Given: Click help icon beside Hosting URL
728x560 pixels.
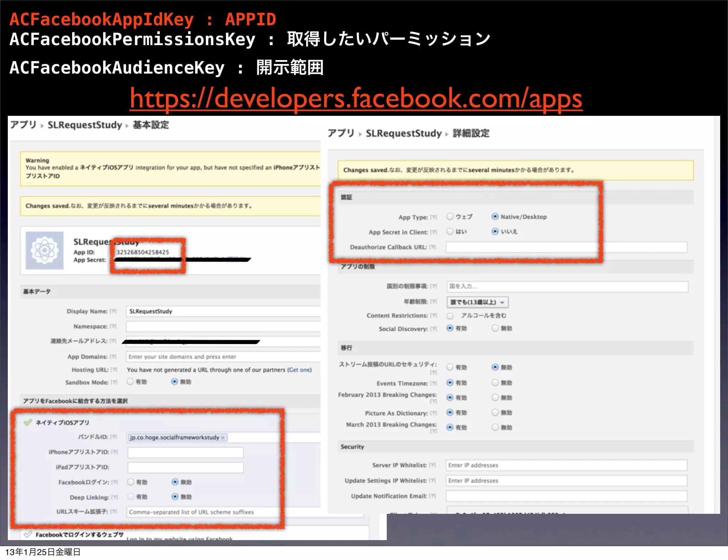Looking at the screenshot, I should click(x=114, y=370).
